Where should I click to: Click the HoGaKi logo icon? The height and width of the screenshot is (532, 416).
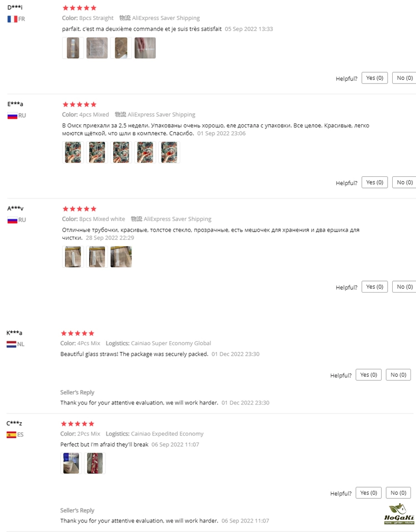[x=399, y=514]
